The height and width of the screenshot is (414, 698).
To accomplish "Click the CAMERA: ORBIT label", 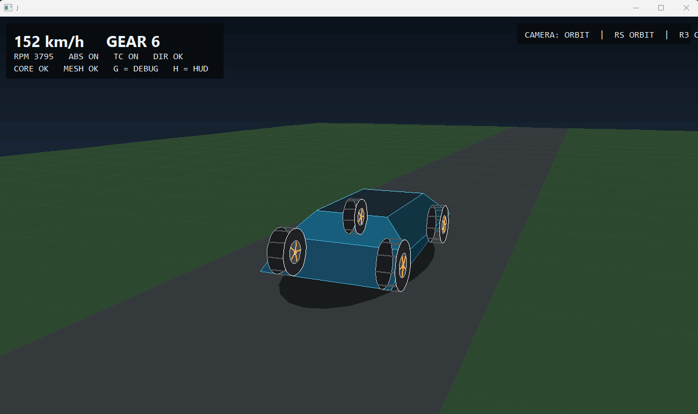I will pyautogui.click(x=557, y=35).
